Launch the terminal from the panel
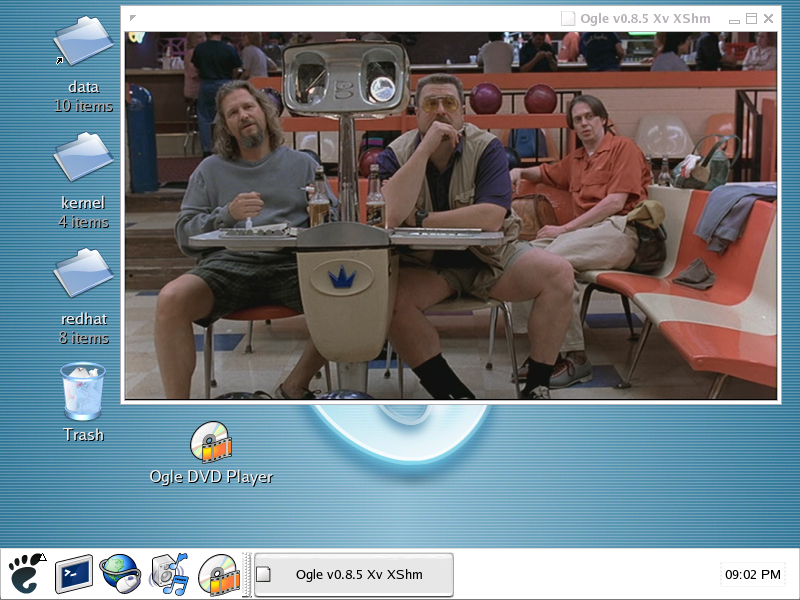800x600 pixels. [x=74, y=574]
